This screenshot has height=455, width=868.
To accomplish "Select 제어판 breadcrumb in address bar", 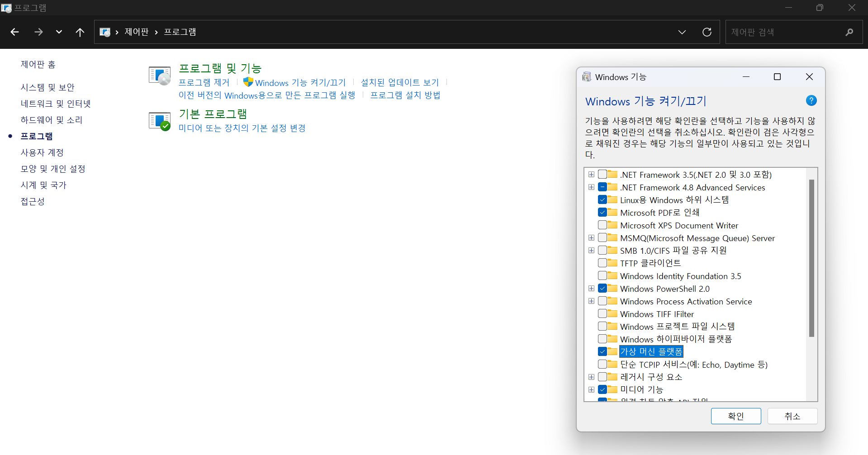I will (x=137, y=32).
